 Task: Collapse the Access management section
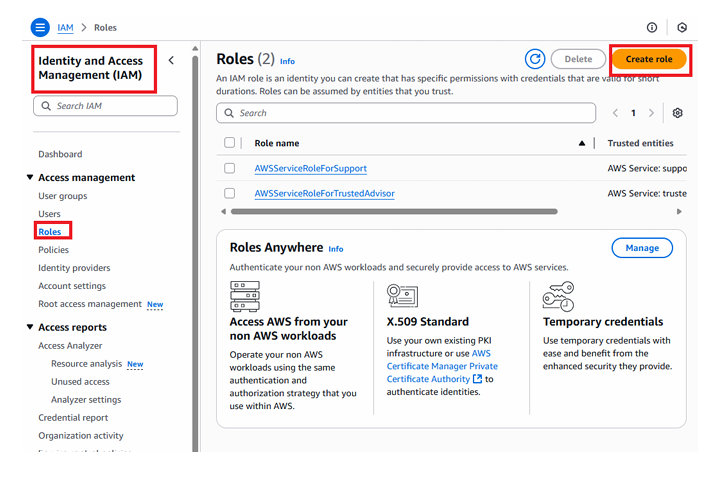30,178
